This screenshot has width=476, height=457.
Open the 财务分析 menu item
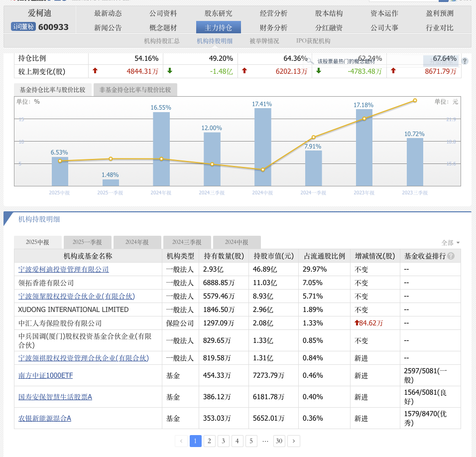pyautogui.click(x=273, y=27)
